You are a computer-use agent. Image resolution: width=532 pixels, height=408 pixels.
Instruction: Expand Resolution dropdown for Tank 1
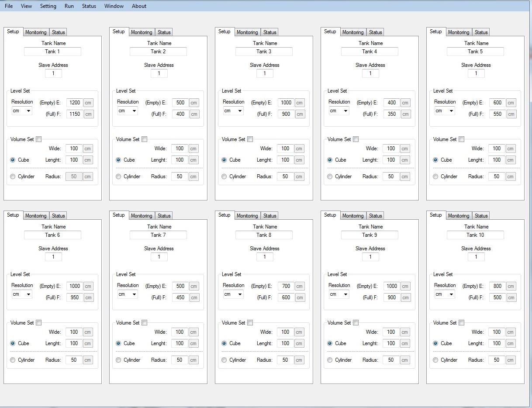pyautogui.click(x=22, y=111)
